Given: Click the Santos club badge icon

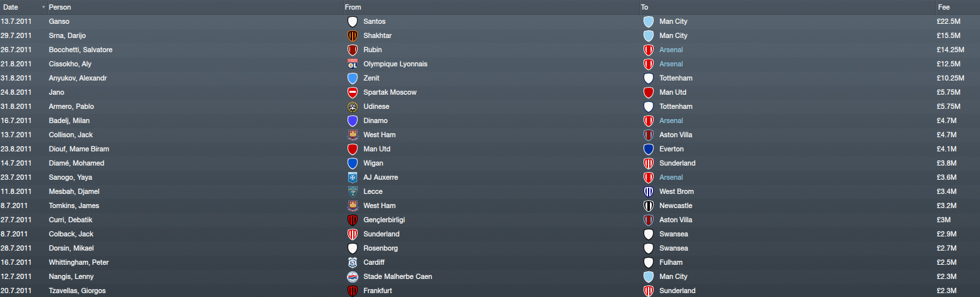Looking at the screenshot, I should (352, 21).
